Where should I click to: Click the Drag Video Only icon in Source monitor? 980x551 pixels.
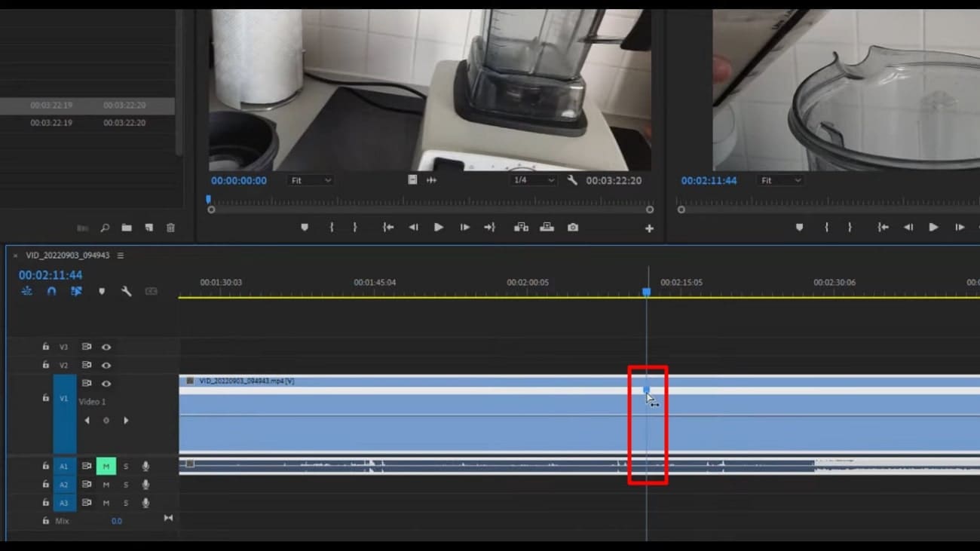[x=412, y=180]
